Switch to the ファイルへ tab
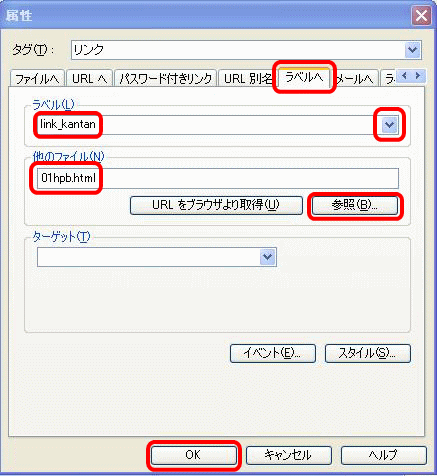The width and height of the screenshot is (437, 476). pyautogui.click(x=37, y=79)
